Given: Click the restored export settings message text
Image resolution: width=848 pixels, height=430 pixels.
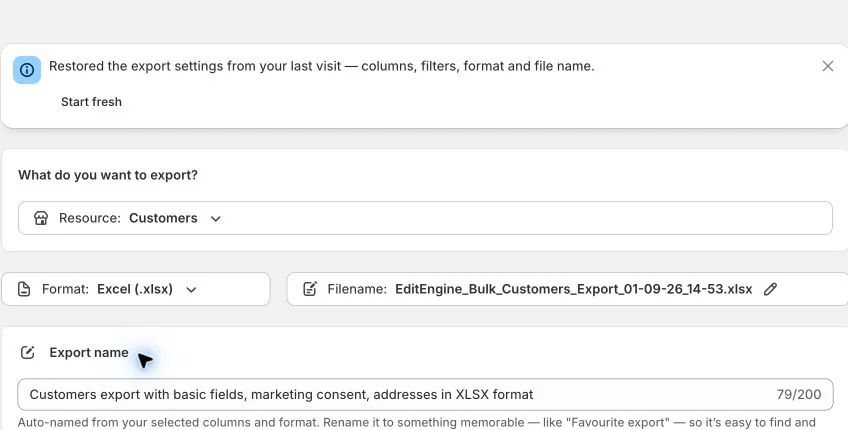Looking at the screenshot, I should click(x=322, y=66).
